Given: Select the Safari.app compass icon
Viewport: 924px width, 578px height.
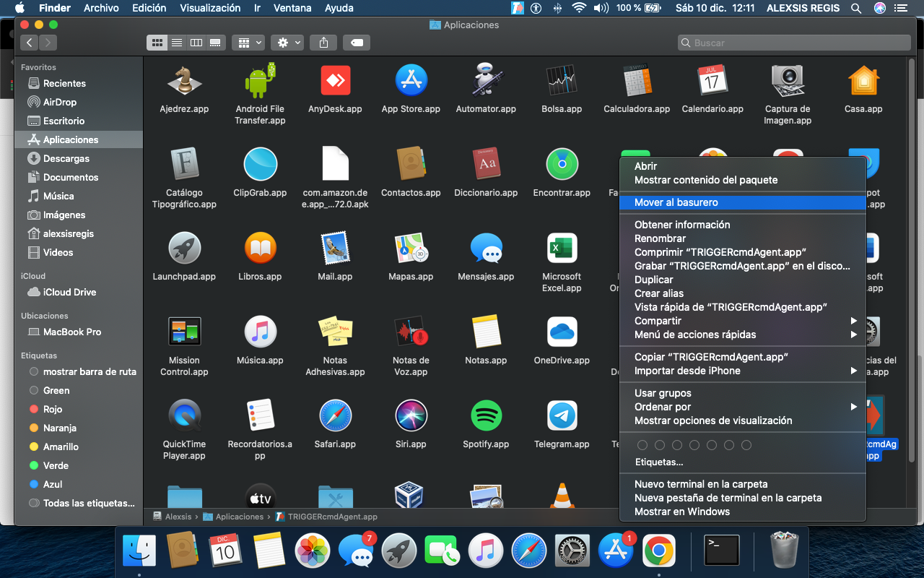Looking at the screenshot, I should pyautogui.click(x=335, y=415).
